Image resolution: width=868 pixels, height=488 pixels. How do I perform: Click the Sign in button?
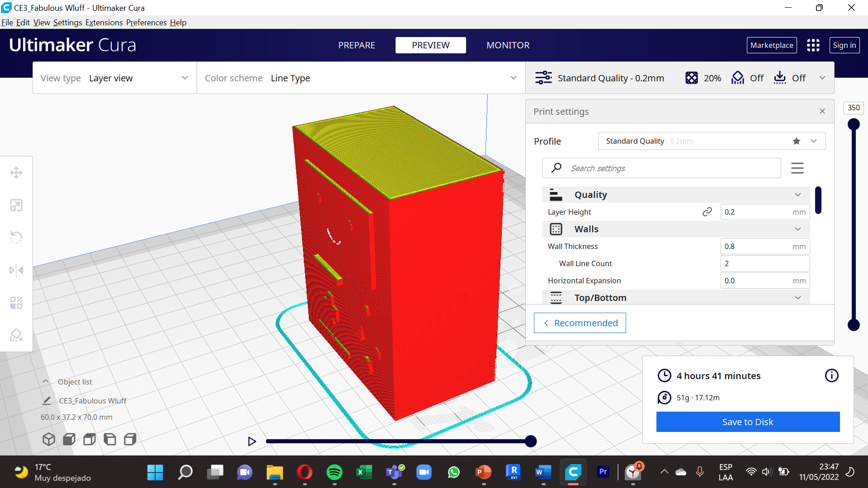tap(844, 45)
